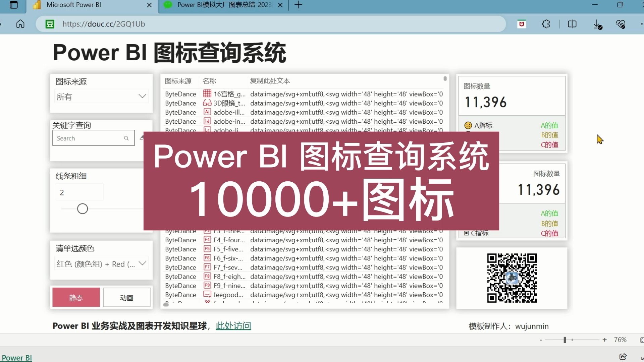Sort by 名称 column header
The height and width of the screenshot is (362, 644).
[209, 81]
